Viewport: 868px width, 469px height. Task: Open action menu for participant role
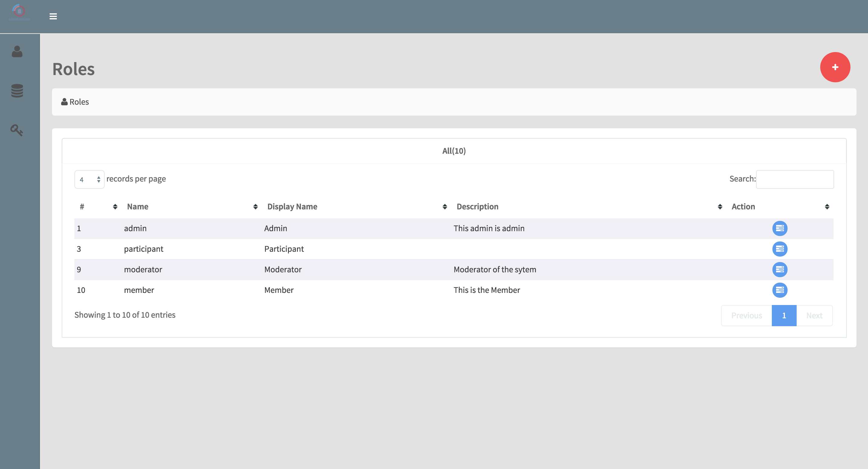pyautogui.click(x=779, y=249)
